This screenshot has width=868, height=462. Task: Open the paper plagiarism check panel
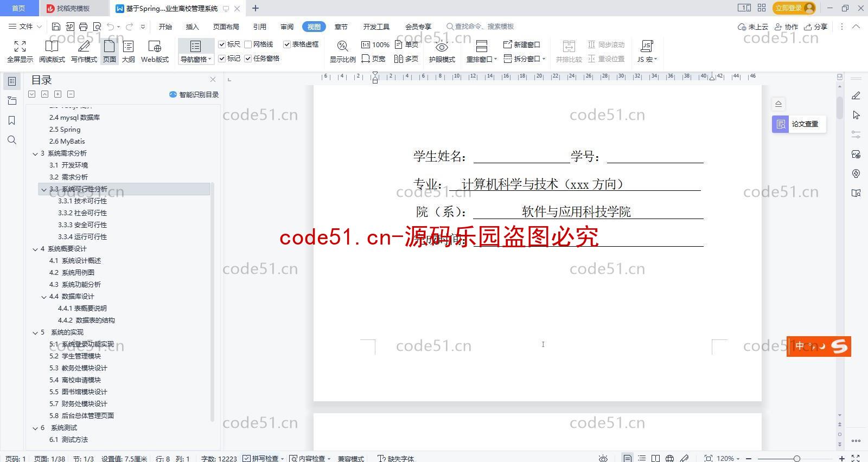(799, 124)
